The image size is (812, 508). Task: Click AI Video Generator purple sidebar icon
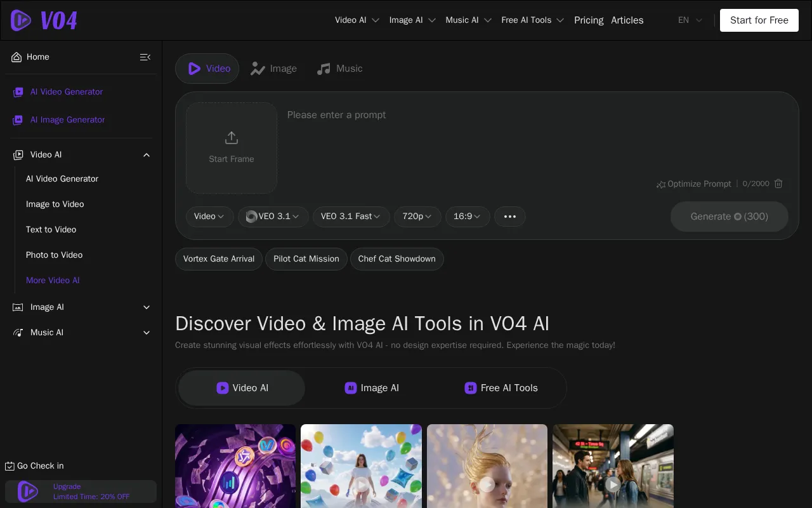click(18, 92)
